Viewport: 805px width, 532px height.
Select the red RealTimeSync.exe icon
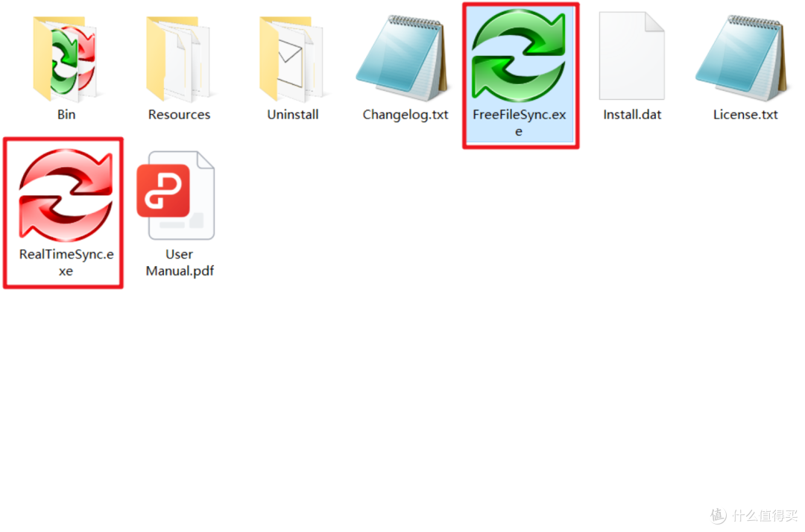(66, 195)
